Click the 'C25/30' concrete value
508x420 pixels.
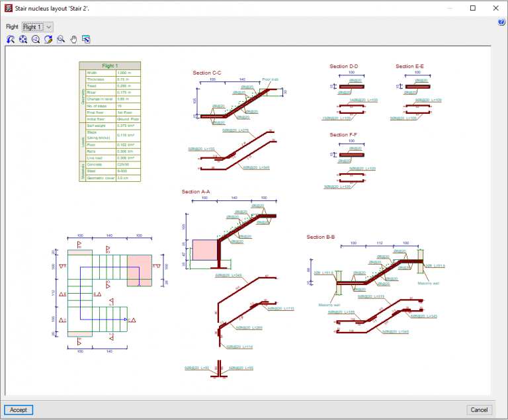(123, 164)
